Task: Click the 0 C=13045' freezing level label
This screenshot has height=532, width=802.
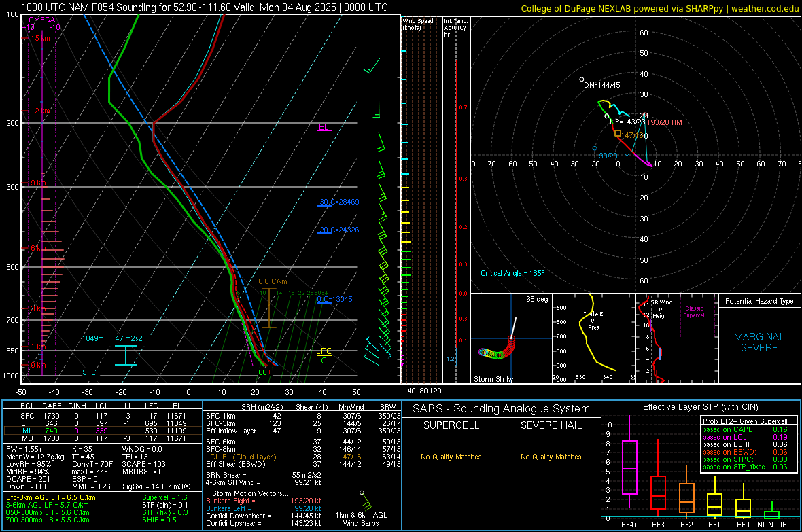Action: 335,299
